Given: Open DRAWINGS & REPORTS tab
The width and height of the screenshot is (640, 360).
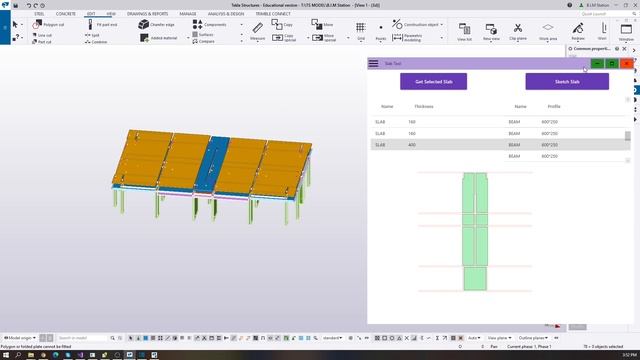Looking at the screenshot, I should (147, 14).
